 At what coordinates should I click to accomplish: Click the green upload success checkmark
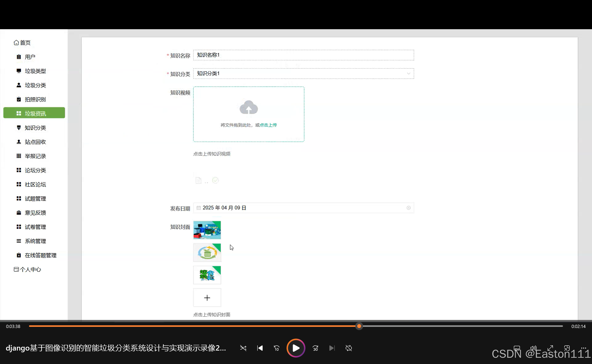point(215,180)
